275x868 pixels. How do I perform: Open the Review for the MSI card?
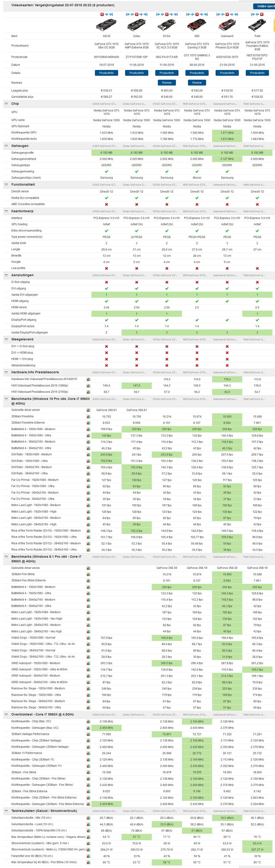(x=197, y=82)
